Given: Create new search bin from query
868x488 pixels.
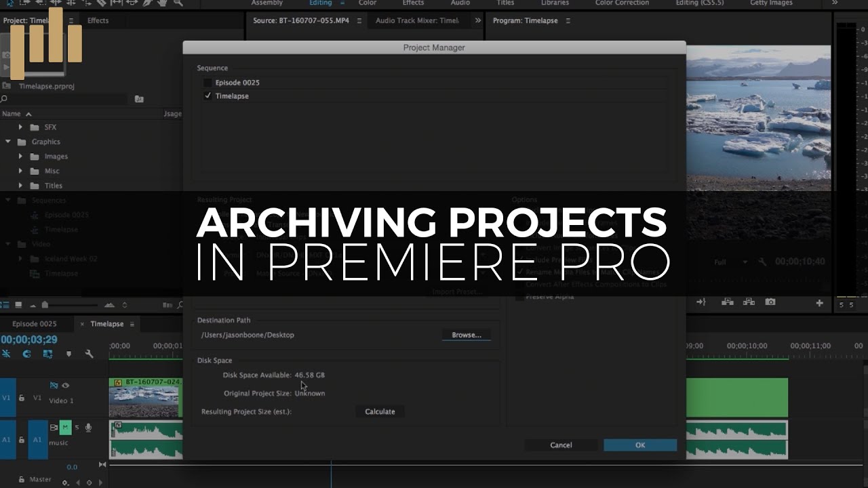Looking at the screenshot, I should [x=139, y=99].
